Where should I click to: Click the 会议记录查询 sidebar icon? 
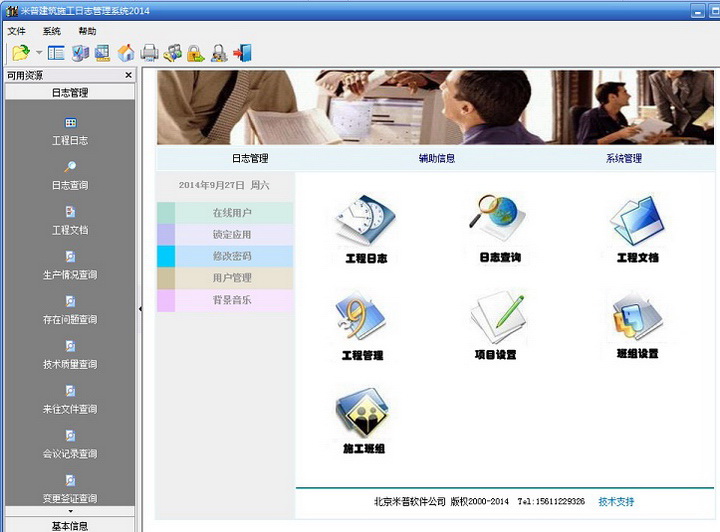pyautogui.click(x=70, y=435)
